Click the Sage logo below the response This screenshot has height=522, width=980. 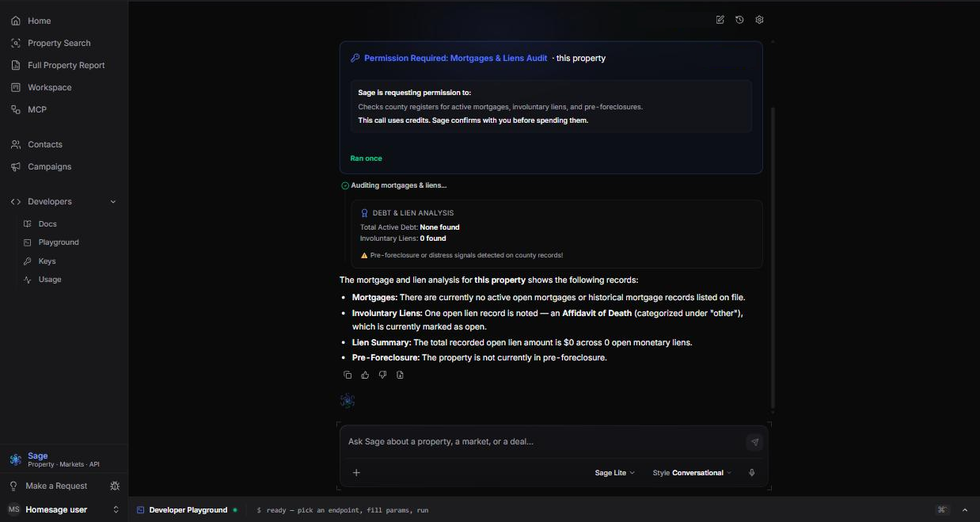(348, 401)
